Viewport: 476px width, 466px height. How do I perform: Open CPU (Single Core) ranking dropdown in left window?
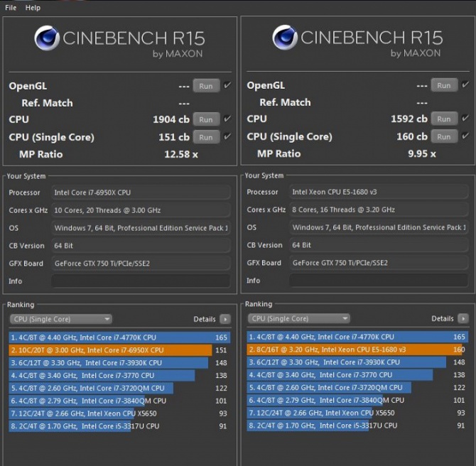[60, 319]
